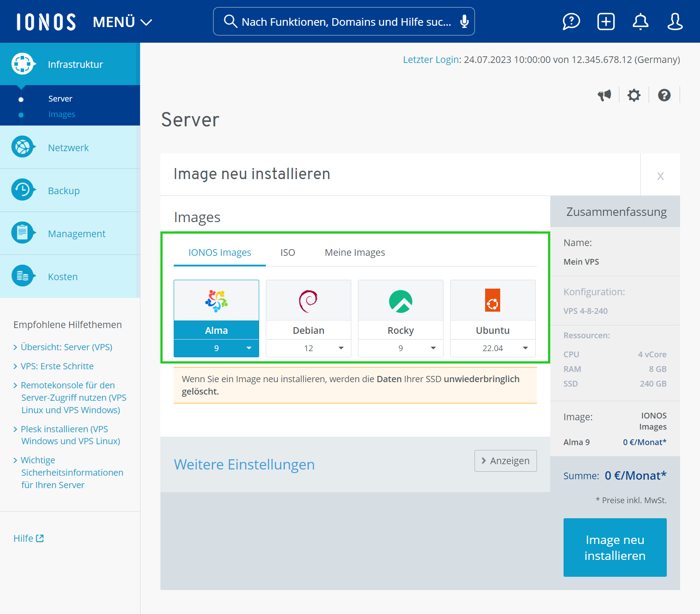
Task: Open the help chat bubble icon
Action: (571, 21)
